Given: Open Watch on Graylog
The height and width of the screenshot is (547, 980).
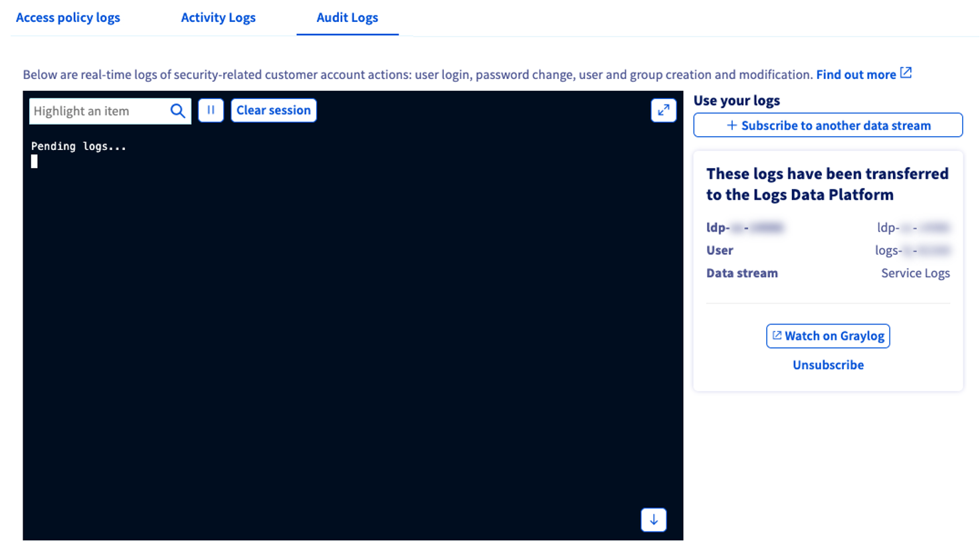Looking at the screenshot, I should (x=828, y=336).
